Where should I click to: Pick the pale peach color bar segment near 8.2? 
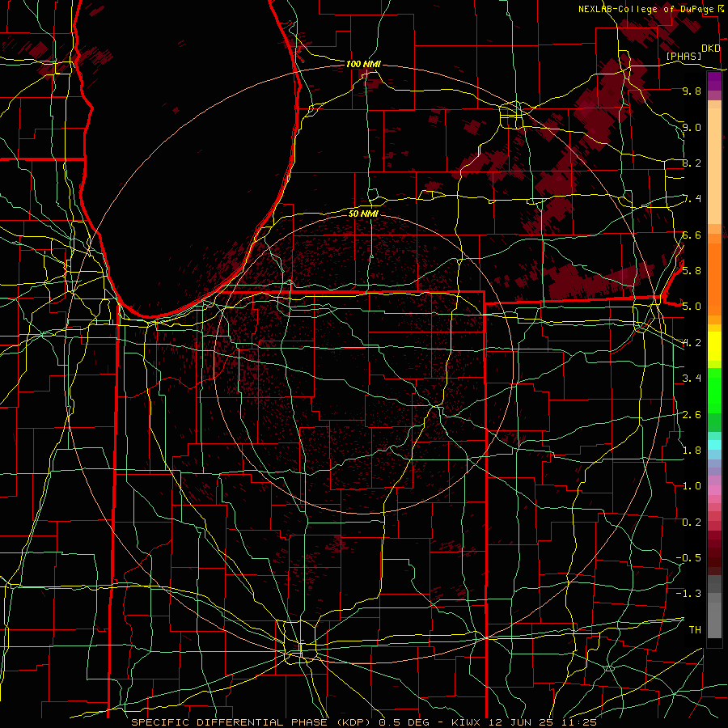(714, 166)
